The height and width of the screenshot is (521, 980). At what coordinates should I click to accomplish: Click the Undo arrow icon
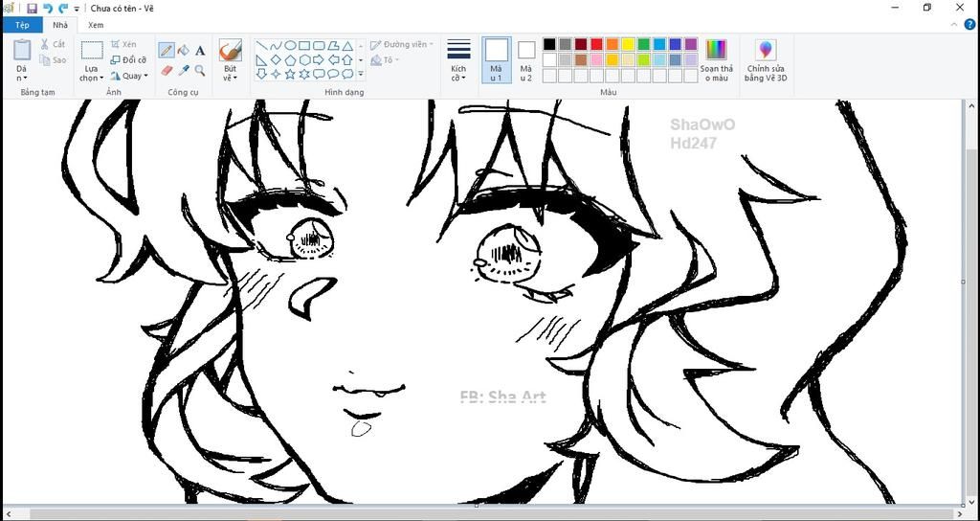pyautogui.click(x=47, y=8)
